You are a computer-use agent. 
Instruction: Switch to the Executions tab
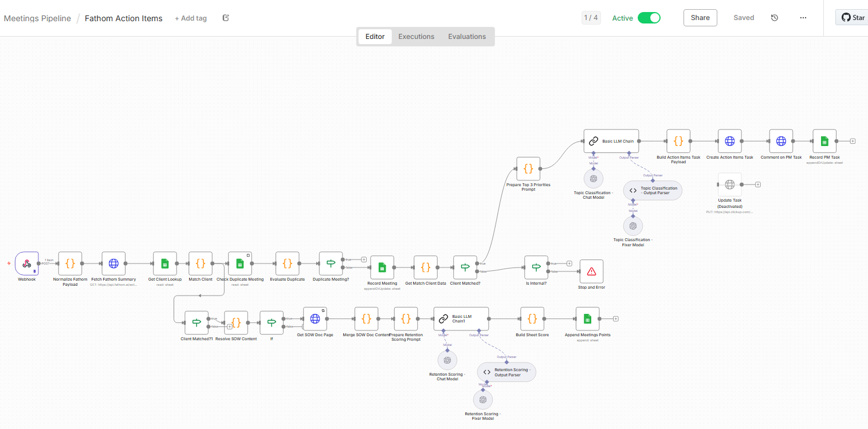[x=417, y=37]
